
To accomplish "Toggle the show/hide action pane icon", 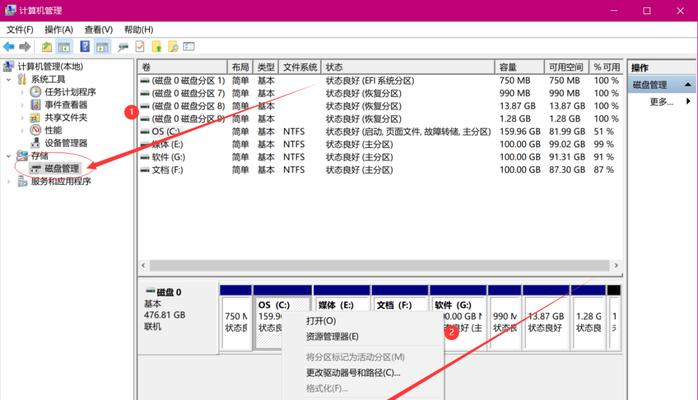I will pyautogui.click(x=102, y=47).
